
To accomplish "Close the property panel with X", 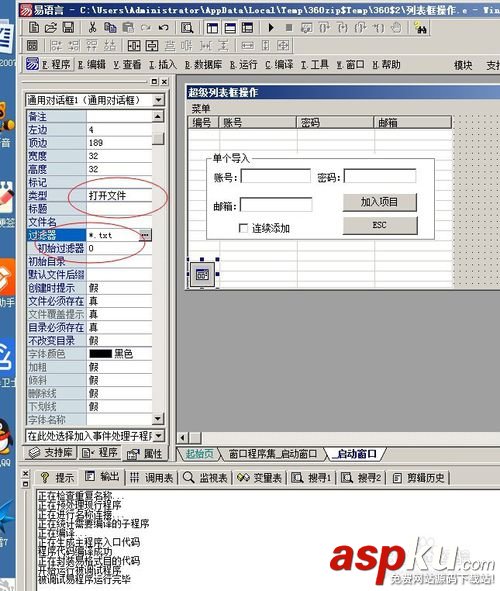I will point(164,81).
